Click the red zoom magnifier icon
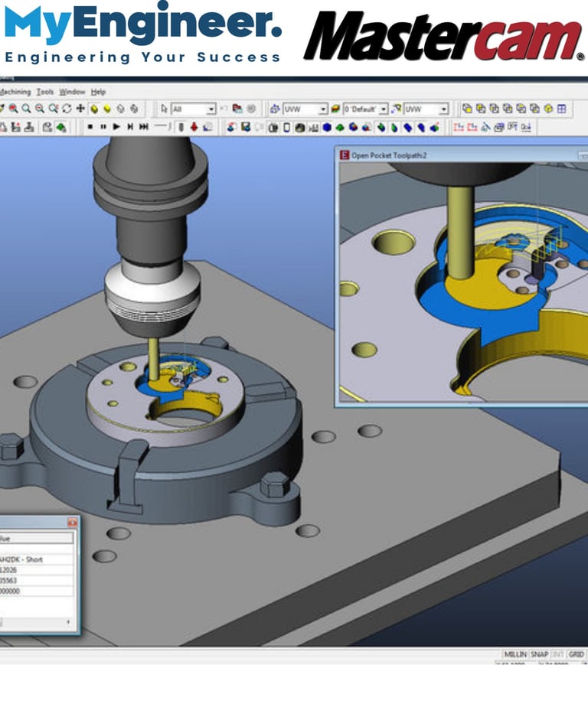The image size is (588, 704). coord(14,109)
